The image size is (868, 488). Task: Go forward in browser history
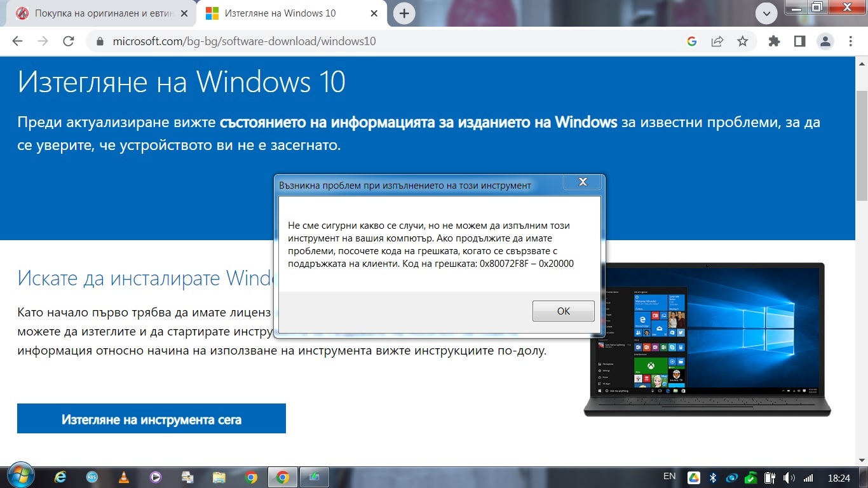point(43,41)
